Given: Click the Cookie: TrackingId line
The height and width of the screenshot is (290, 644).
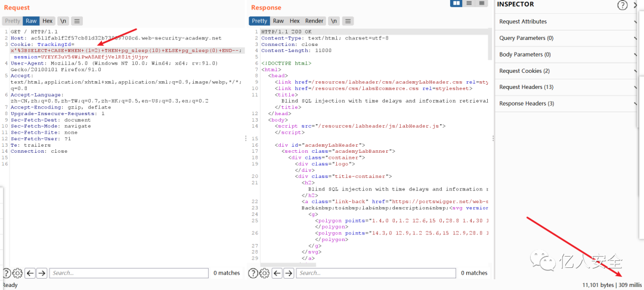Looking at the screenshot, I should (43, 44).
